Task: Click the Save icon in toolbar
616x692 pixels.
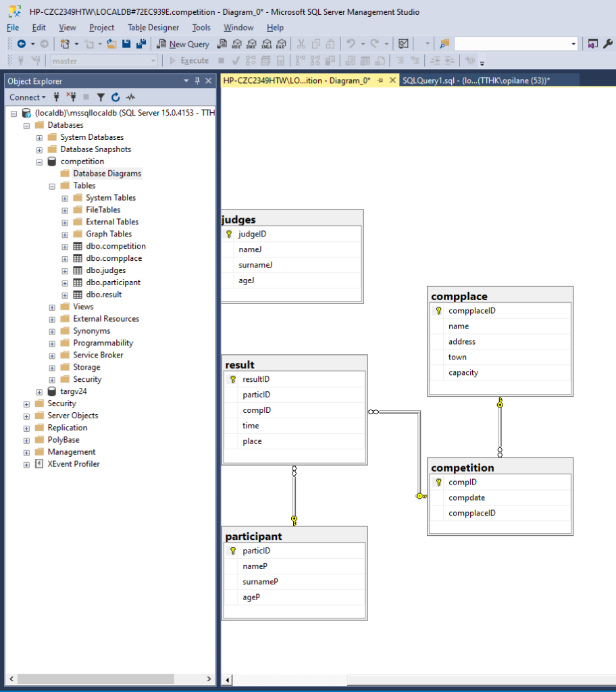Action: (x=127, y=44)
